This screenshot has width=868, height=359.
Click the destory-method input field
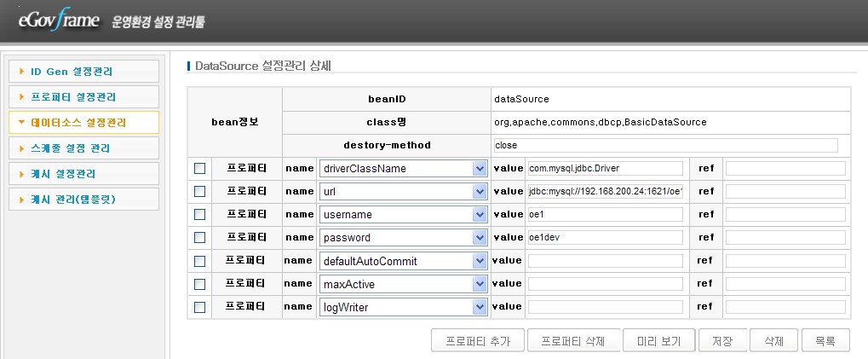[x=665, y=145]
